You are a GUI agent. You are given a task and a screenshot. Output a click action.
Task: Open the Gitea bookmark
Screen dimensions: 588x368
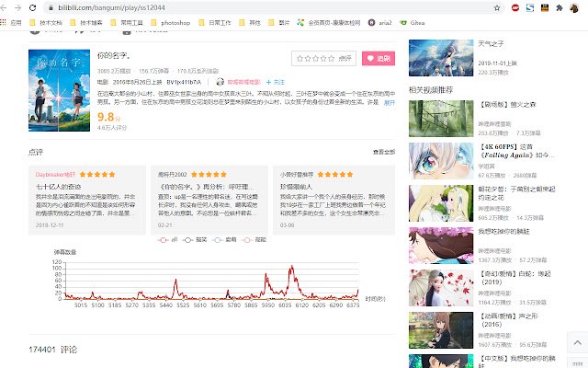click(x=413, y=22)
